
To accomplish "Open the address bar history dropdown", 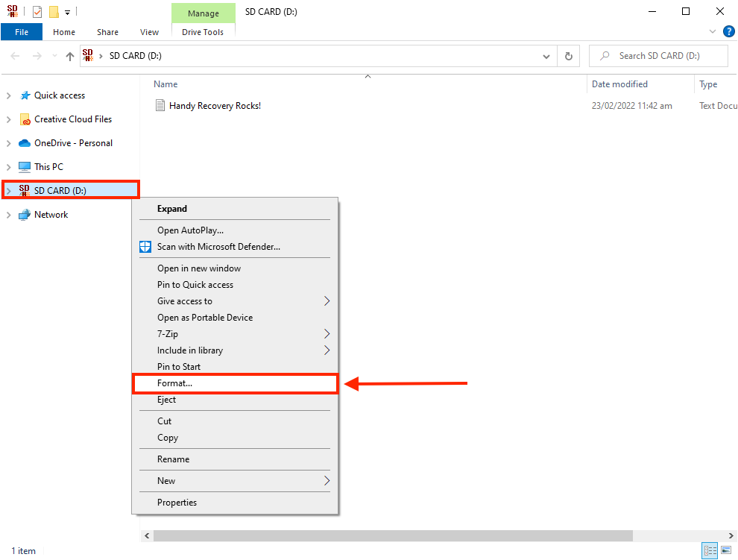I will [546, 57].
